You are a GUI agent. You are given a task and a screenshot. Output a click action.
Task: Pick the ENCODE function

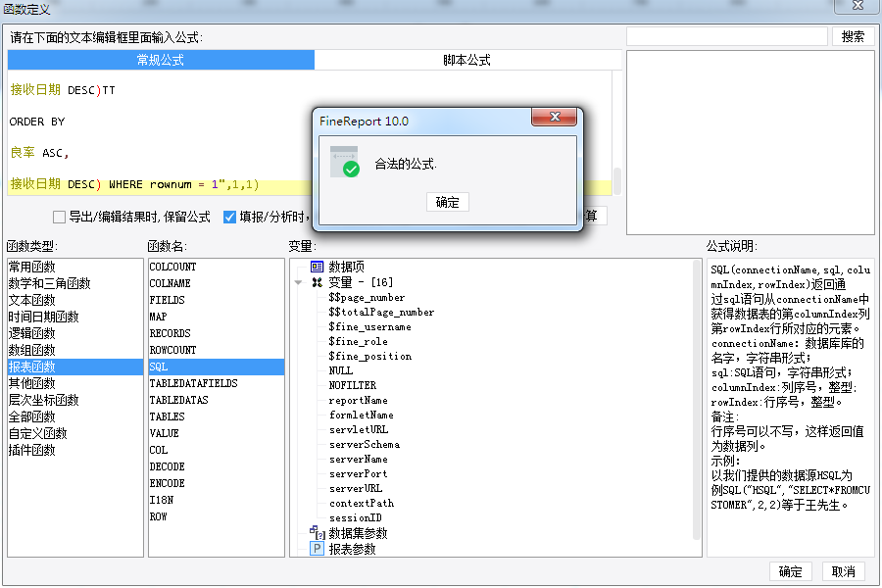pyautogui.click(x=216, y=483)
